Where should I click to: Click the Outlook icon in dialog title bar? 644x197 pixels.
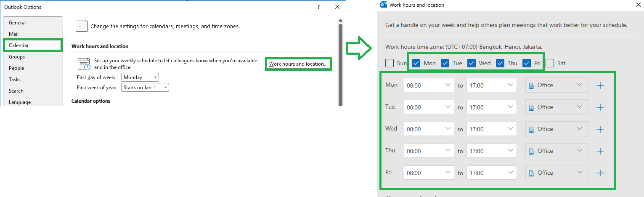click(x=383, y=5)
